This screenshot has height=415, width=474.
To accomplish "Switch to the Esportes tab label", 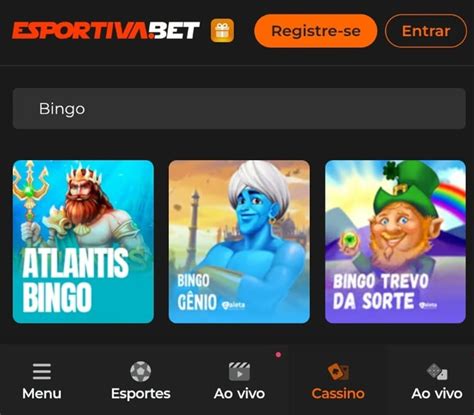I will [141, 394].
